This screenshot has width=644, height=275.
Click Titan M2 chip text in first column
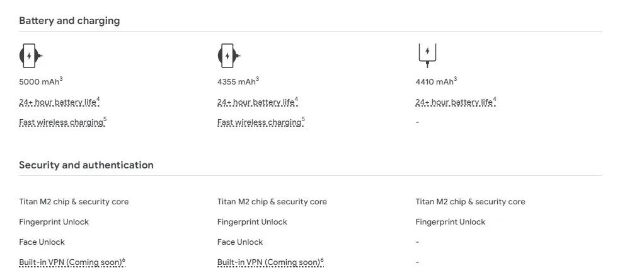[74, 202]
